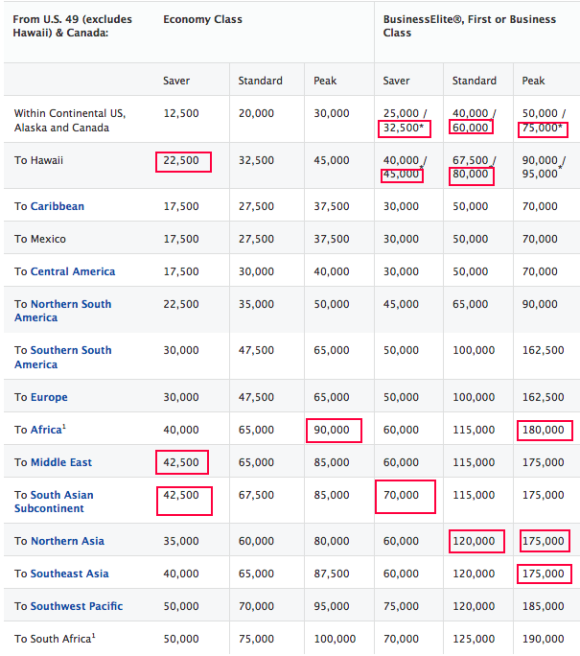Image resolution: width=580 pixels, height=656 pixels.
Task: Click the 'BusinessElite®, First or Business Class' header
Action: pos(470,26)
